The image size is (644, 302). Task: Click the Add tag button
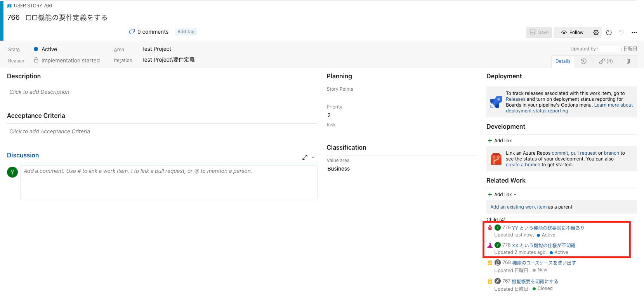tap(186, 32)
